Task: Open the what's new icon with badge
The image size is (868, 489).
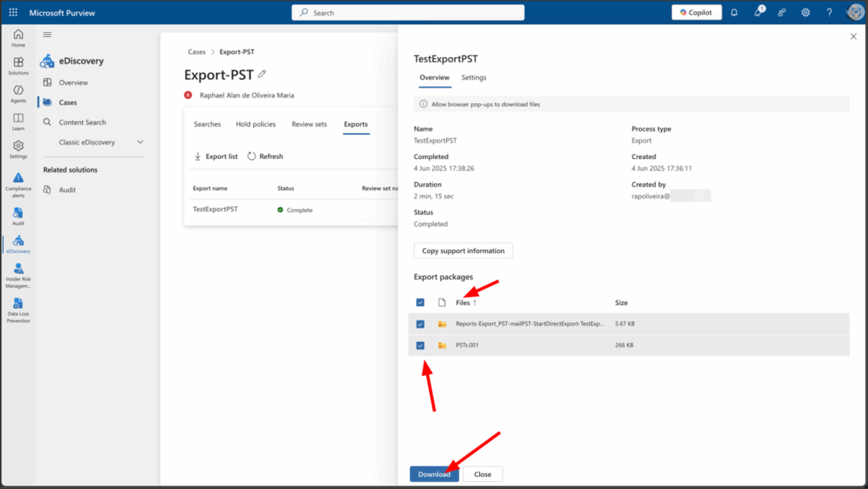Action: click(x=759, y=11)
